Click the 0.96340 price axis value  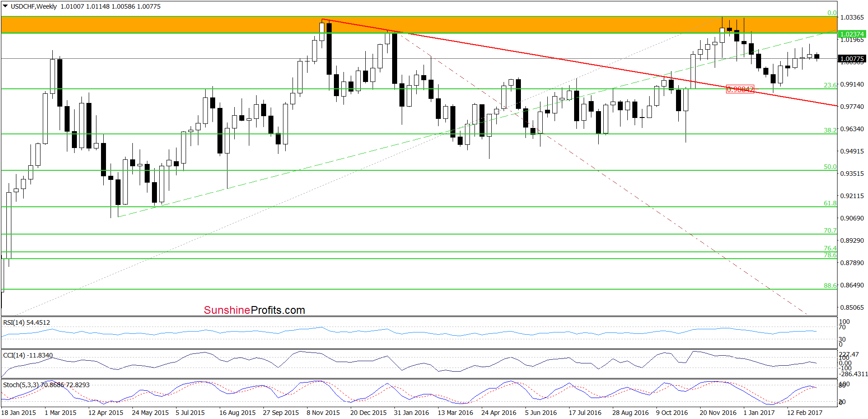(x=852, y=129)
